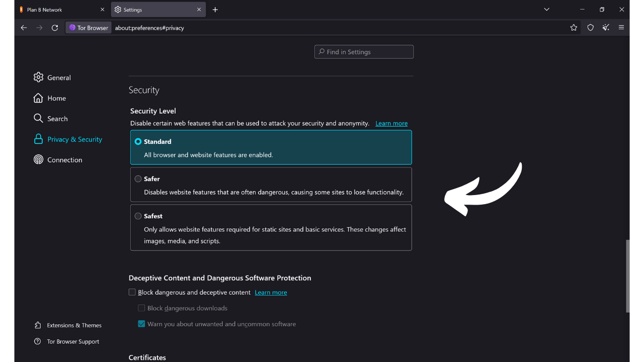Select the Safer security level
The image size is (644, 362).
(138, 178)
